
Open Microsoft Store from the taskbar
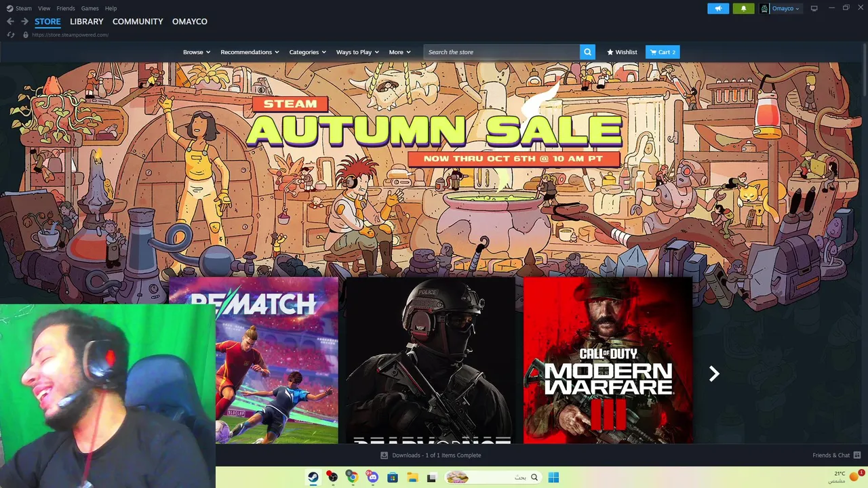pyautogui.click(x=392, y=477)
